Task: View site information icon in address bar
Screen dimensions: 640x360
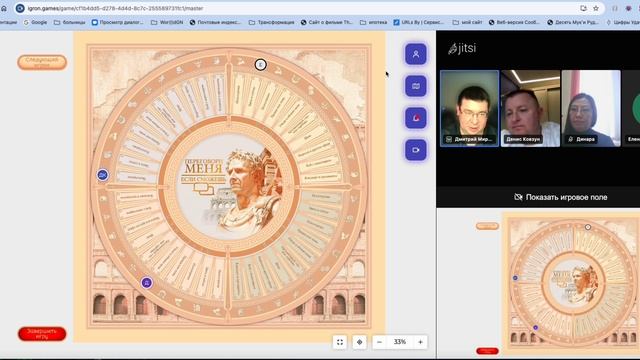Action: pos(20,8)
